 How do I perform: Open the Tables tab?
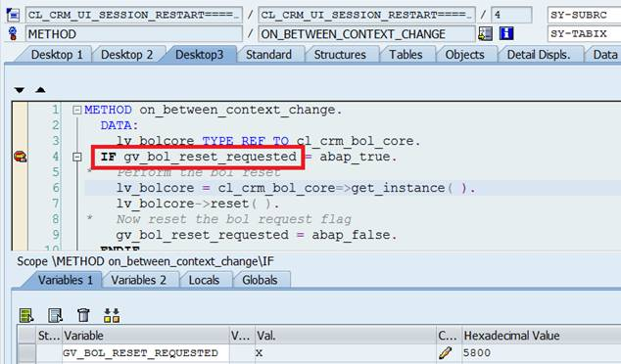point(406,55)
